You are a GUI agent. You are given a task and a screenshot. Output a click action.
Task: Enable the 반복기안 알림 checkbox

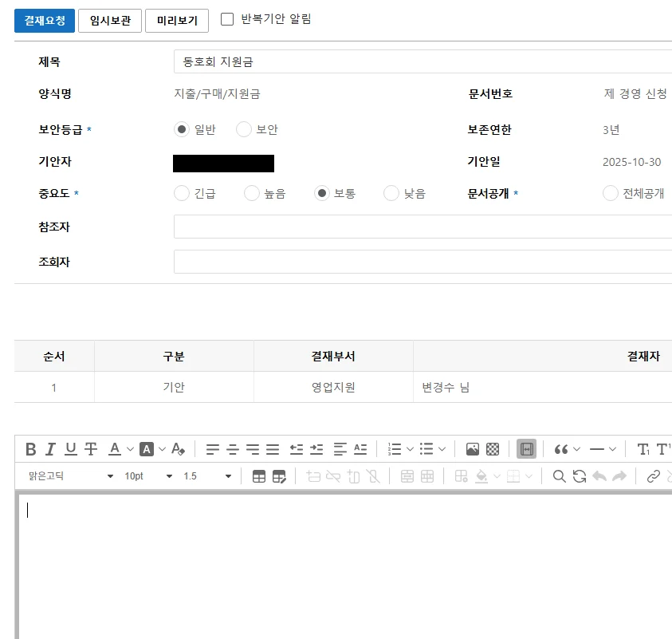[x=227, y=19]
